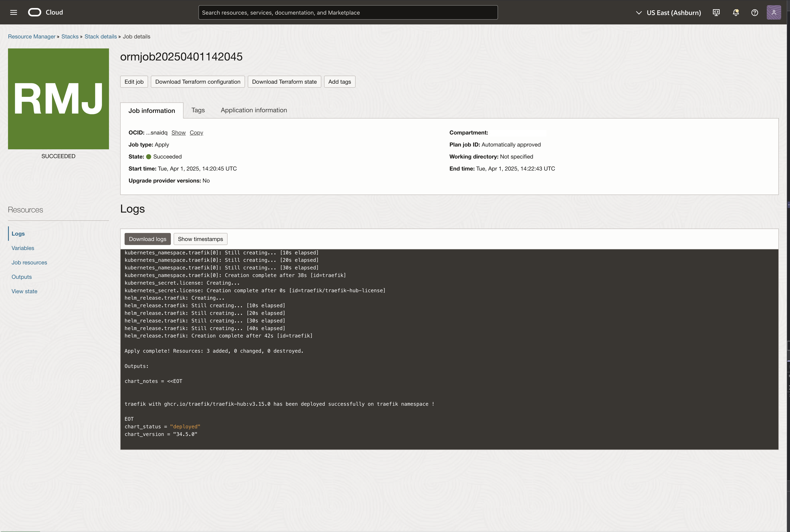Open the Cloud Shell developer tools icon
This screenshot has width=790, height=532.
(x=716, y=13)
